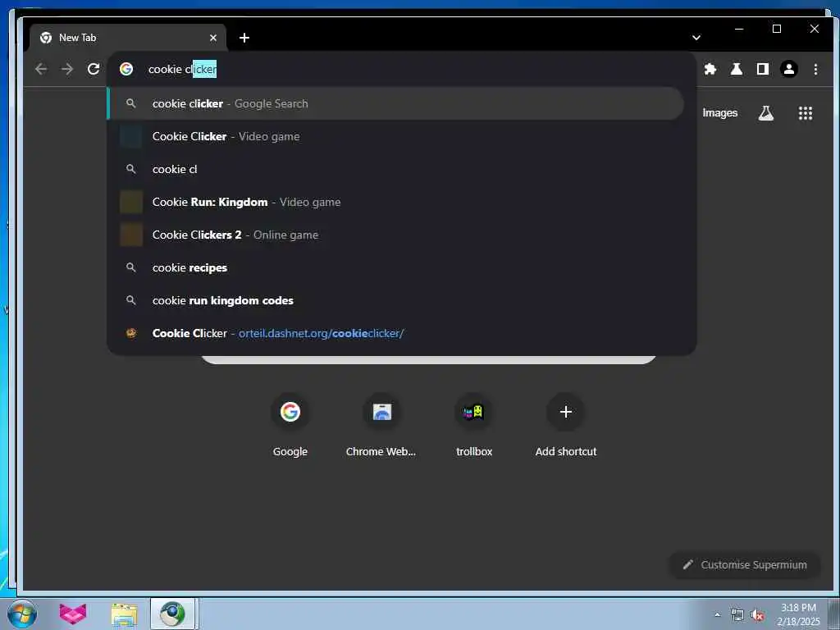Image resolution: width=840 pixels, height=630 pixels.
Task: Click the Add shortcut button
Action: click(566, 425)
